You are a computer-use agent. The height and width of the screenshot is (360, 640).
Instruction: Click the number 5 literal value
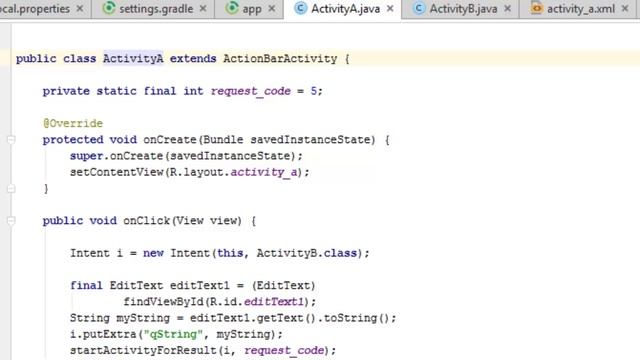(x=313, y=91)
